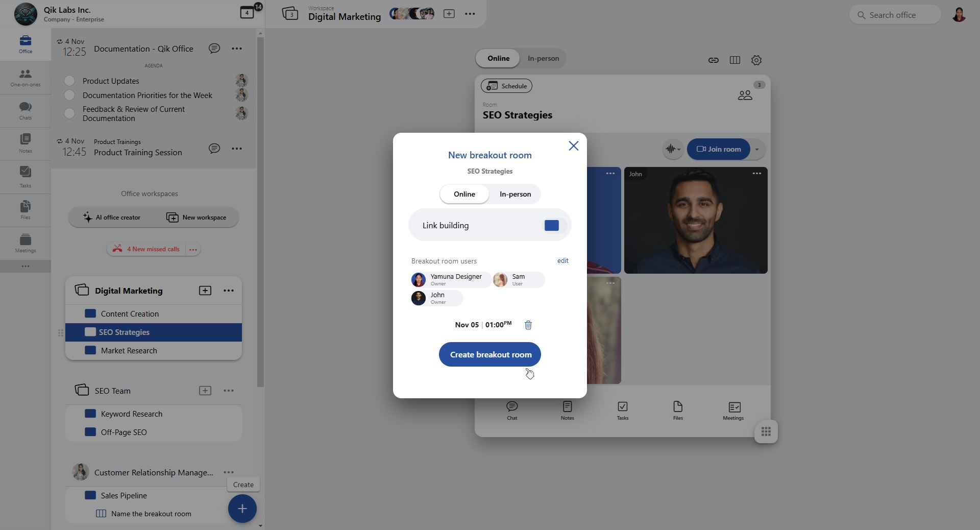The height and width of the screenshot is (530, 980).
Task: Open Tasks in the left sidebar
Action: [x=26, y=177]
